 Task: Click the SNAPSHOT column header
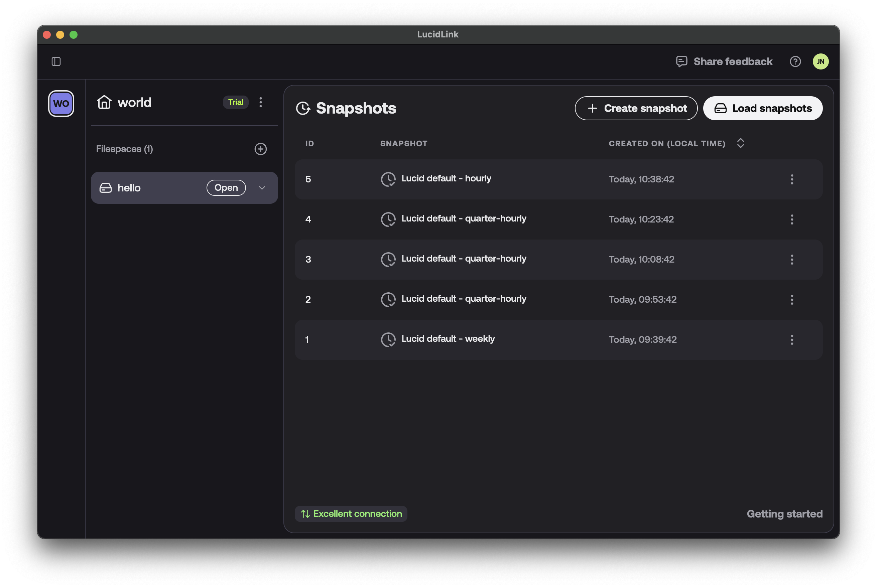[404, 144]
